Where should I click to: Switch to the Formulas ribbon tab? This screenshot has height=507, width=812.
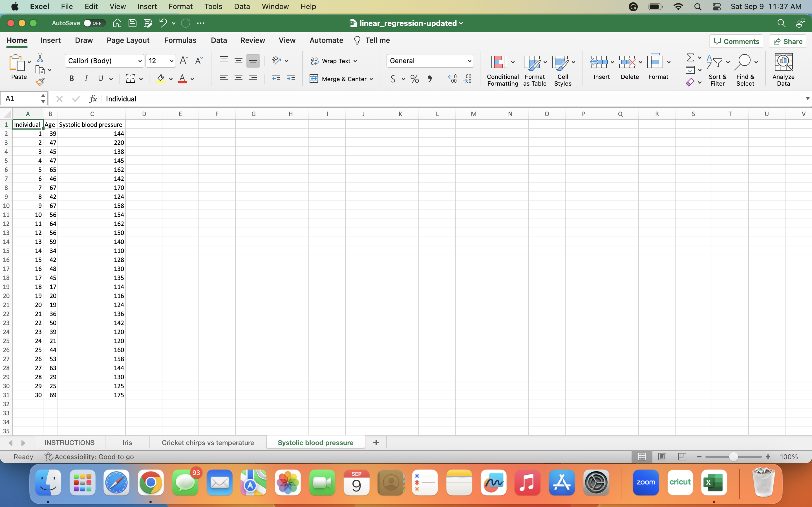pos(180,40)
